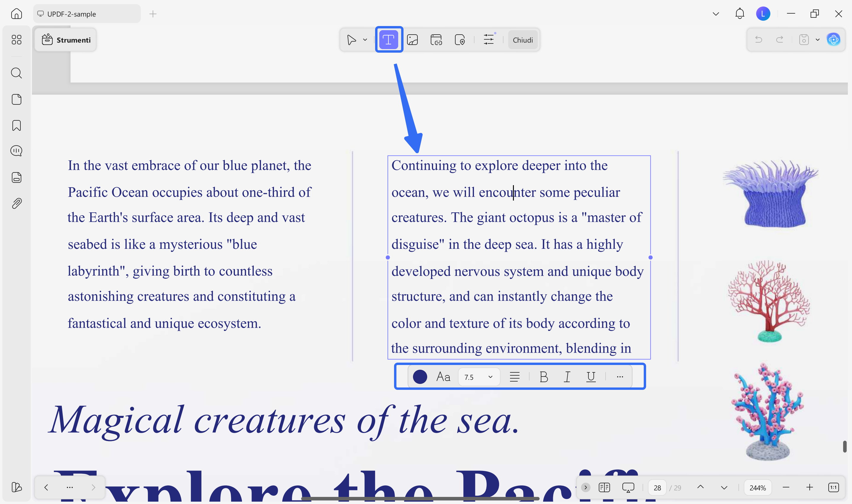Click the right middle text box handle
The width and height of the screenshot is (852, 504).
650,257
